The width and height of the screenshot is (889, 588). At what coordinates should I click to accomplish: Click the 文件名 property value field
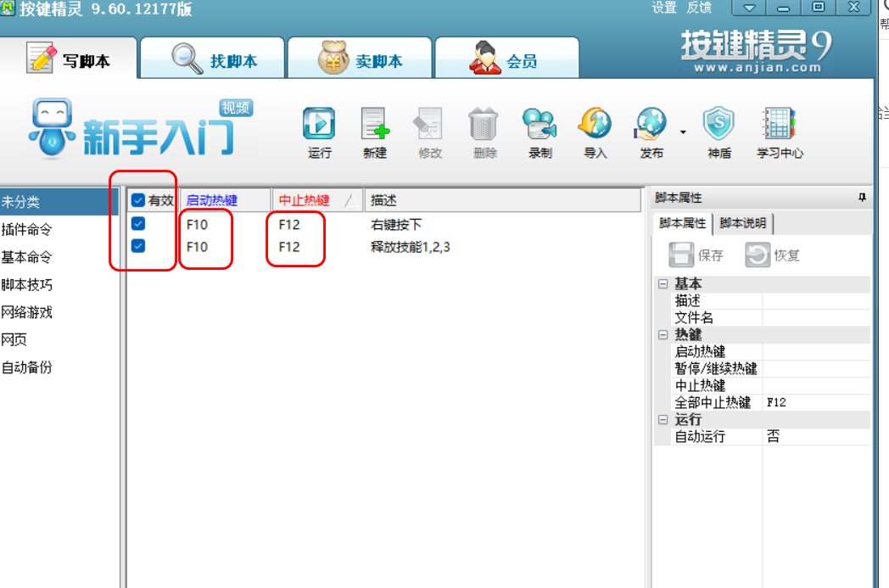click(x=816, y=317)
